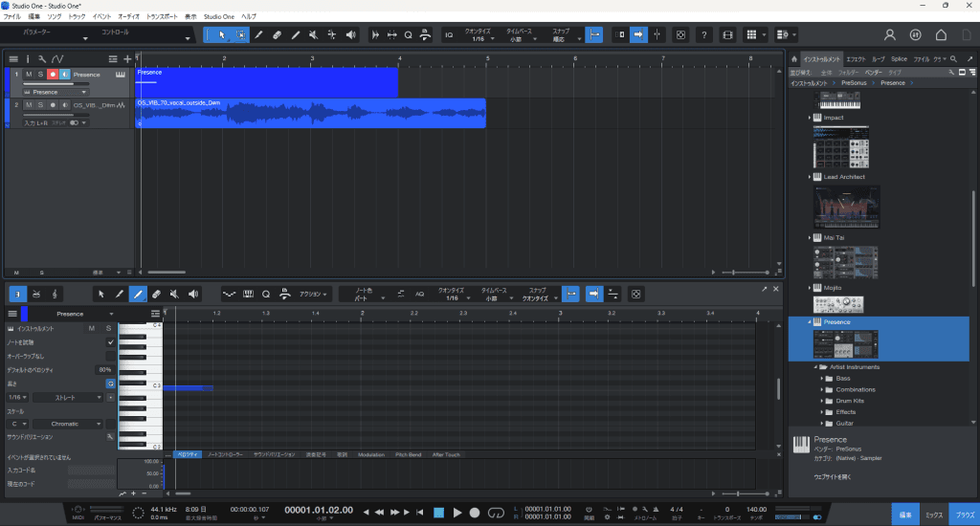Toggle the ブラウズ button
This screenshot has width=980, height=526.
pyautogui.click(x=965, y=515)
